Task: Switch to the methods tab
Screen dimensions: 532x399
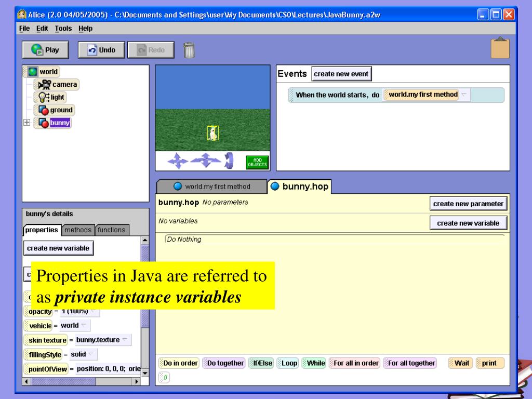Action: tap(78, 230)
